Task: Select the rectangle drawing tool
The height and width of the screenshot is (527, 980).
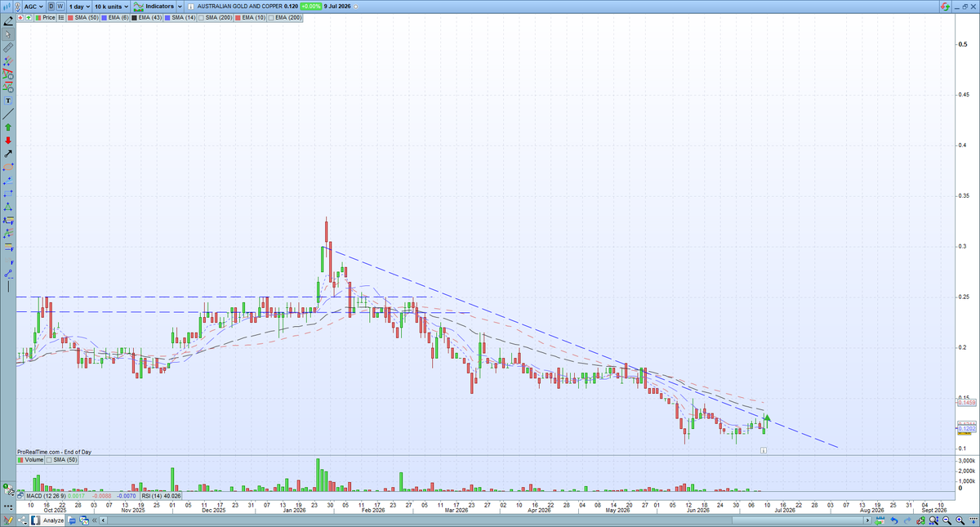Action: click(x=8, y=194)
